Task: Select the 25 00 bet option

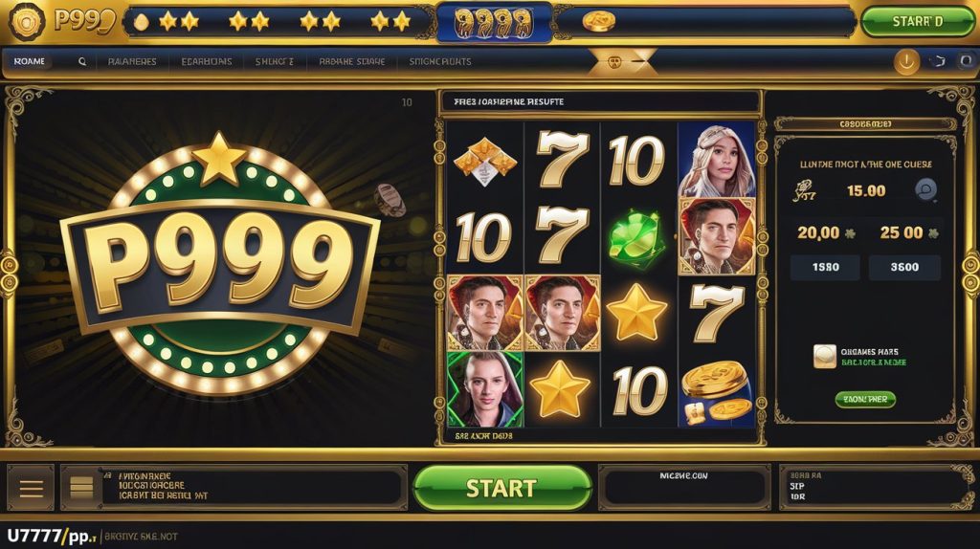Action: [x=908, y=233]
